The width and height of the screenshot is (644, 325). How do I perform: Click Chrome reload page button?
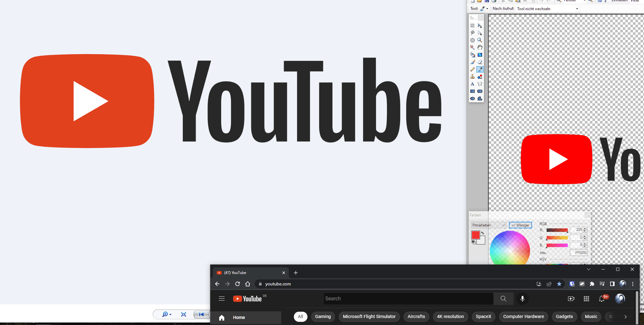238,284
